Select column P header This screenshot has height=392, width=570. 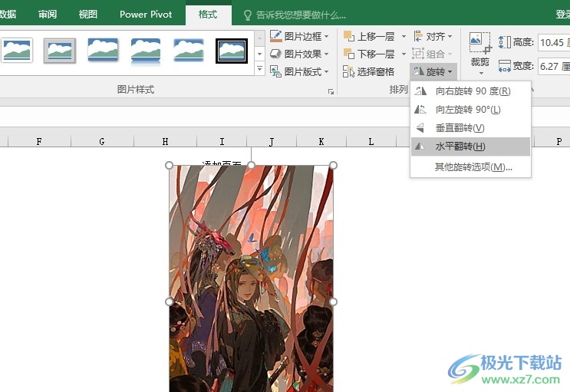(559, 141)
